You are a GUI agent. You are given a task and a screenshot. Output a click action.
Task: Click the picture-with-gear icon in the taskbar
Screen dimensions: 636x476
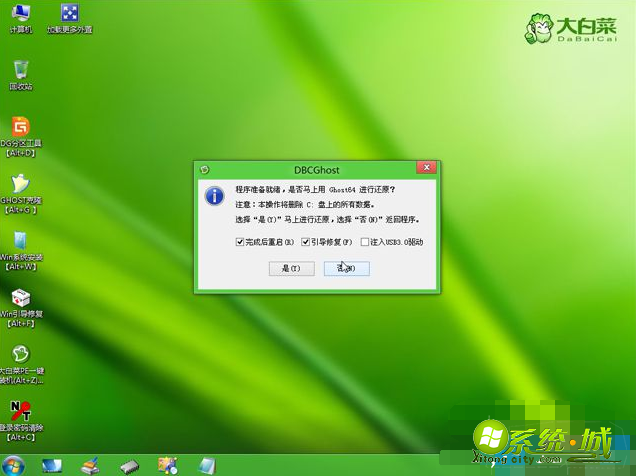(168, 466)
